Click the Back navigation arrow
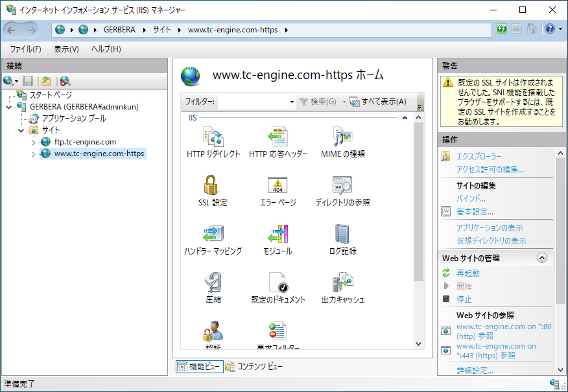This screenshot has width=568, height=392. (x=12, y=30)
